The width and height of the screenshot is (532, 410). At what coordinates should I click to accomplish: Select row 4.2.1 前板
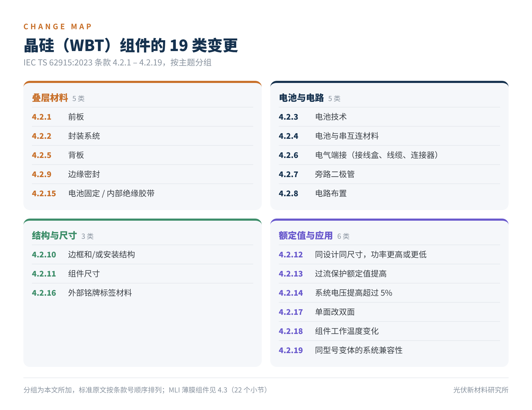(x=143, y=117)
